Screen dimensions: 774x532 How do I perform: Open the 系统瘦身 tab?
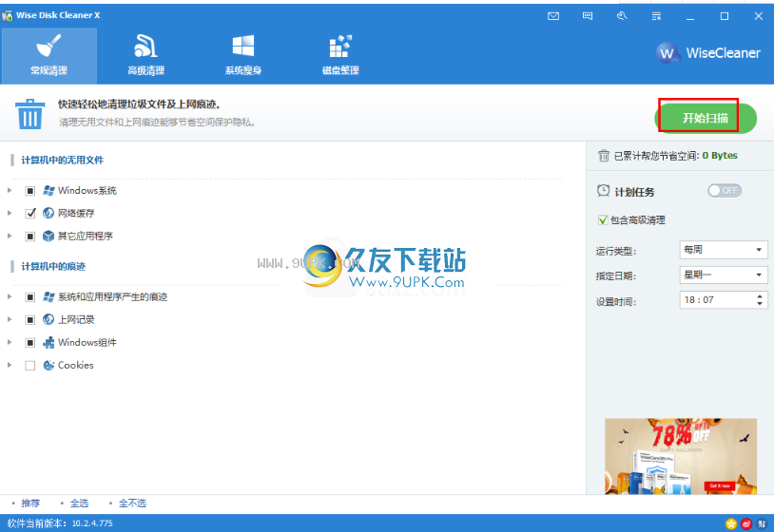point(243,56)
